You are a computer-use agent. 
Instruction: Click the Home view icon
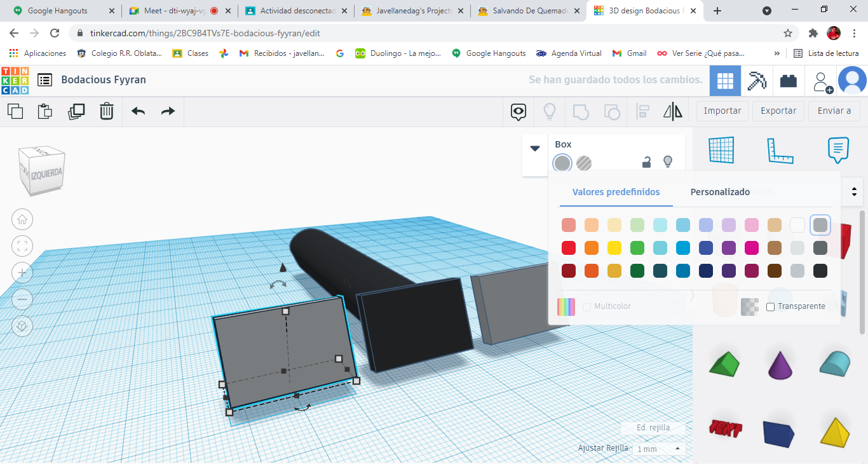[x=22, y=219]
